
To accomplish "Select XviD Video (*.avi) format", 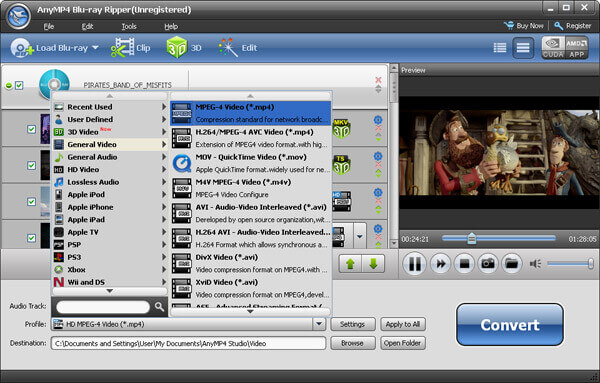I will (x=251, y=288).
